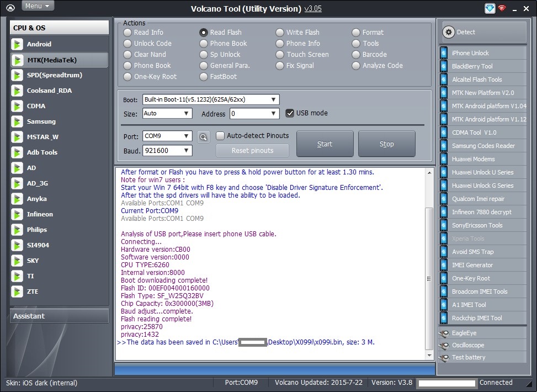Viewport: 537px width, 392px height.
Task: Enable Auto-detect Pinouts checkbox
Action: (220, 136)
